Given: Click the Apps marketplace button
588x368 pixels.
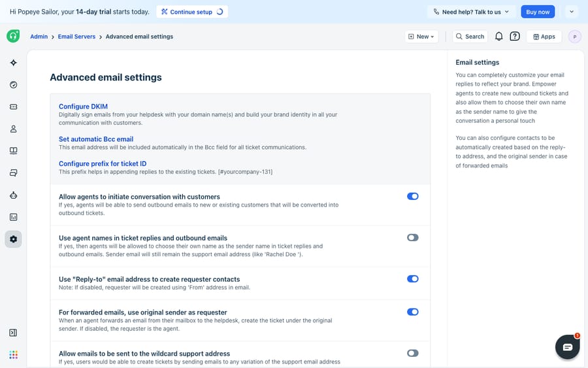Looking at the screenshot, I should [x=544, y=37].
